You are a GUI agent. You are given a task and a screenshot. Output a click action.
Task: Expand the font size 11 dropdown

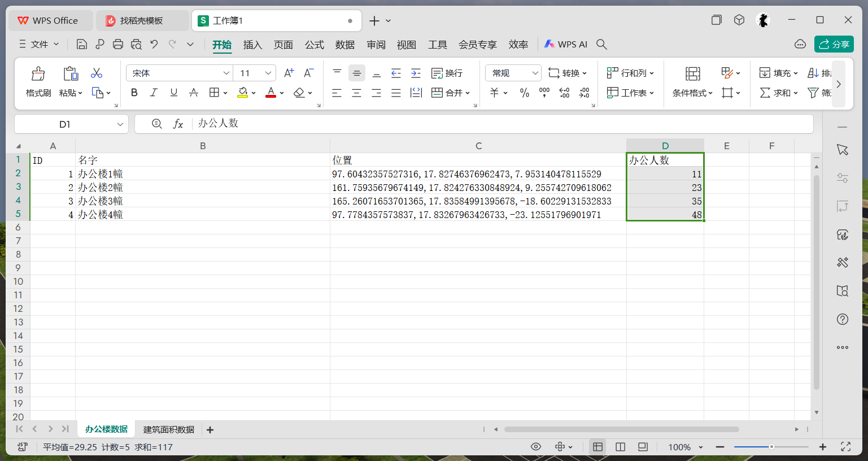(268, 73)
